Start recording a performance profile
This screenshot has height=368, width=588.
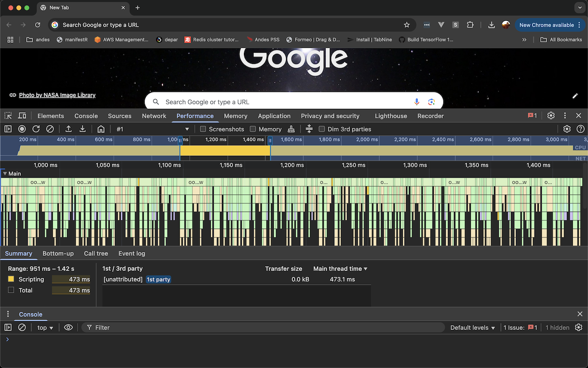tap(22, 129)
